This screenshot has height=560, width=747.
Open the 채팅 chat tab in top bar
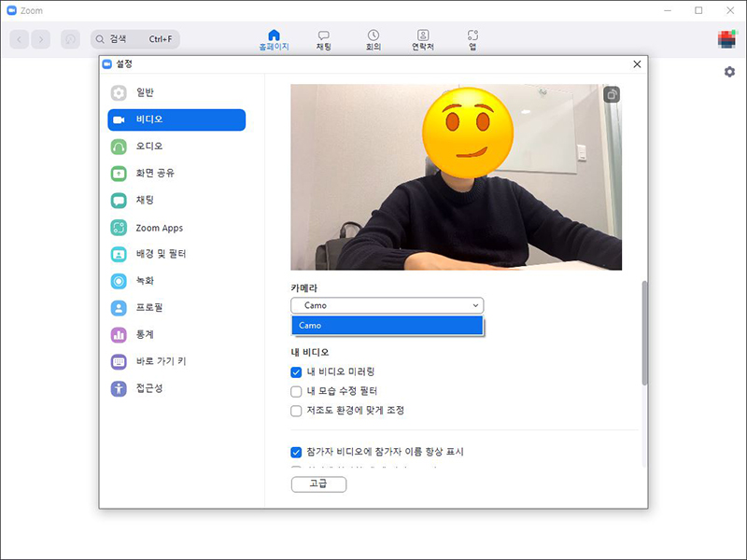[323, 40]
